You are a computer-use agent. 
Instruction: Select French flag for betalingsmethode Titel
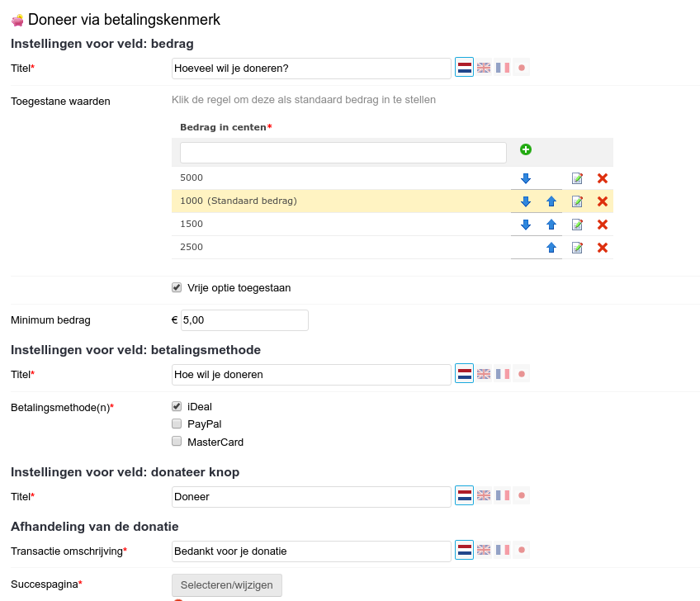coord(502,374)
